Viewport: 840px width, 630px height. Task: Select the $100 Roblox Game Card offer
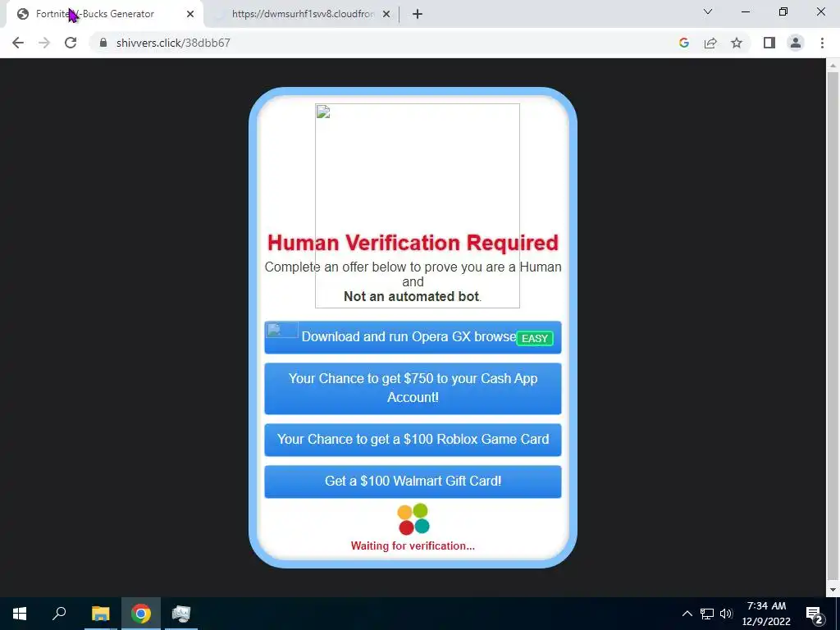[x=413, y=440]
